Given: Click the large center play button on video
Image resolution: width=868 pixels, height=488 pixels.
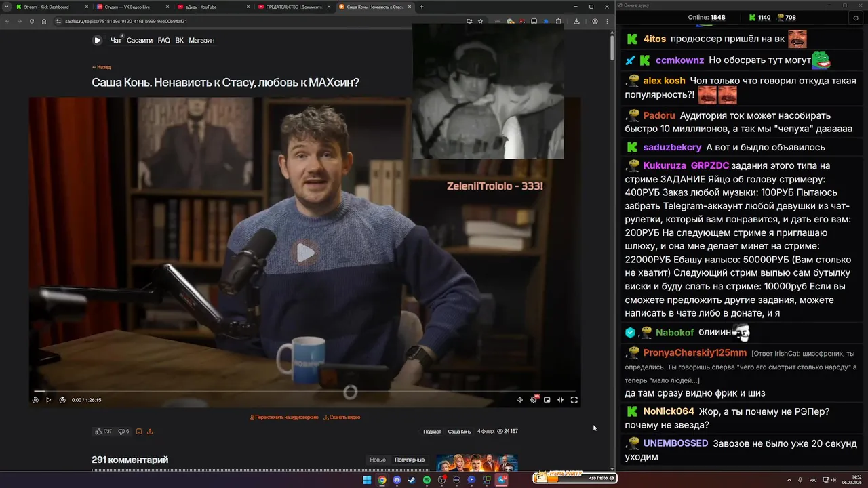Looking at the screenshot, I should point(305,253).
